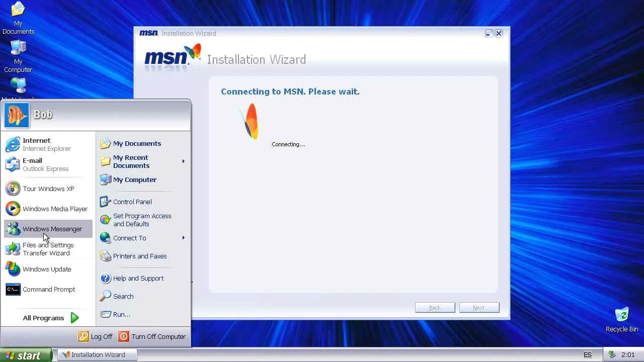Click the 'Connecting...' status text

click(x=288, y=144)
